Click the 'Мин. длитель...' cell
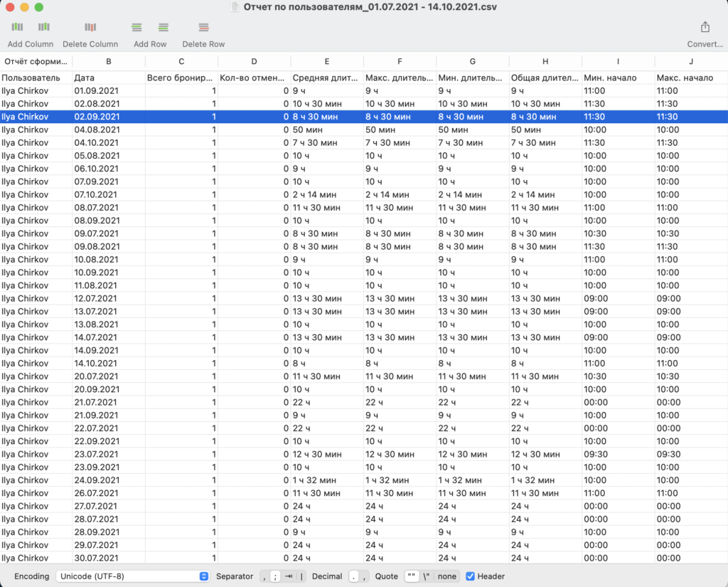Viewport: 728px width, 587px height. (x=473, y=78)
